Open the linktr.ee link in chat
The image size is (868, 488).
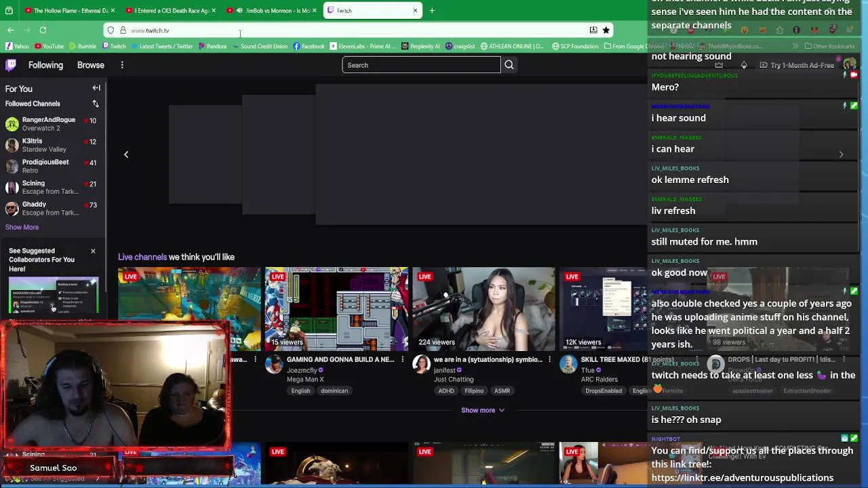[742, 478]
